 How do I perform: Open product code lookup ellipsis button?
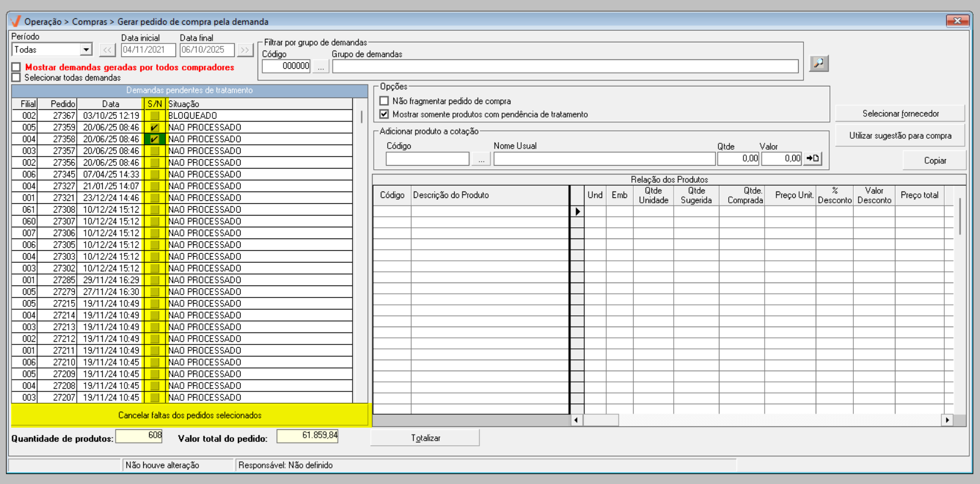click(481, 159)
